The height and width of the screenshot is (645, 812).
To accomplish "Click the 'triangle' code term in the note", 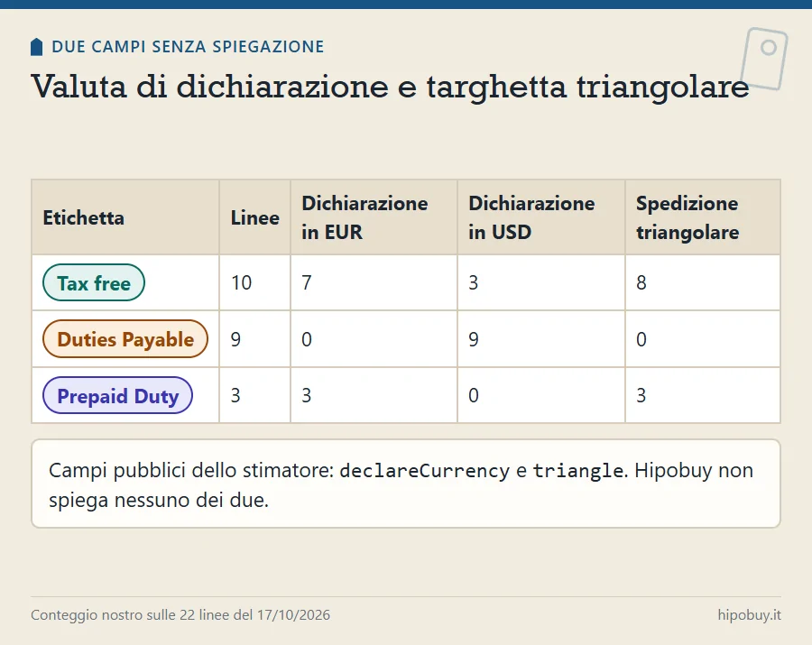I will point(578,471).
